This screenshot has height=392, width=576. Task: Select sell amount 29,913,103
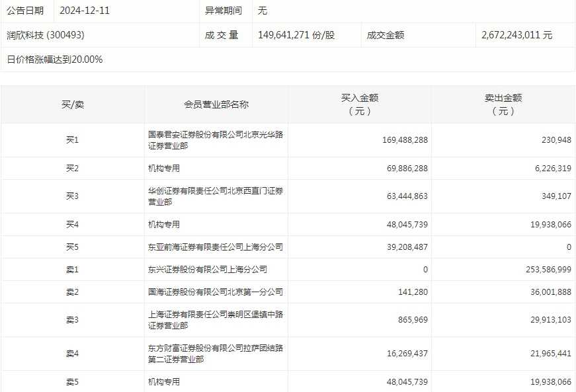coord(551,320)
